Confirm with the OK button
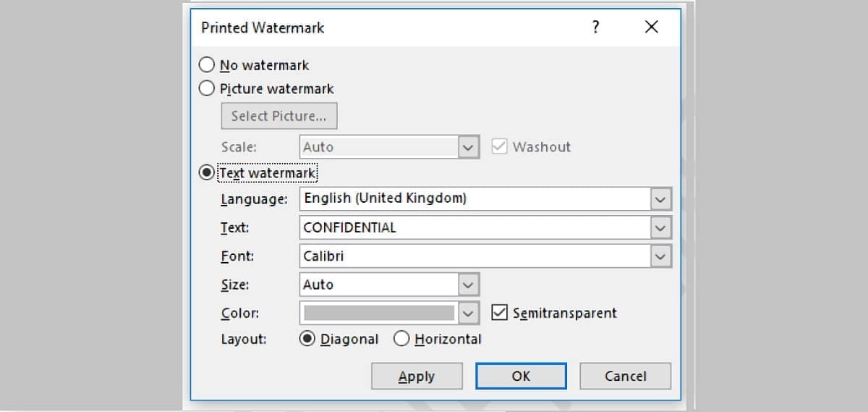The height and width of the screenshot is (412, 868). coord(521,376)
